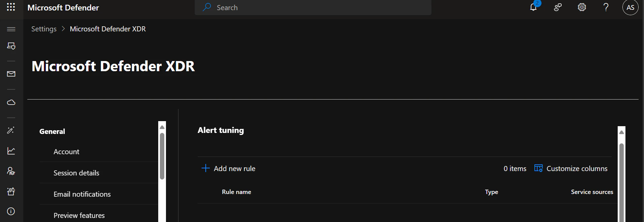
Task: Focus the Search input field
Action: [313, 7]
